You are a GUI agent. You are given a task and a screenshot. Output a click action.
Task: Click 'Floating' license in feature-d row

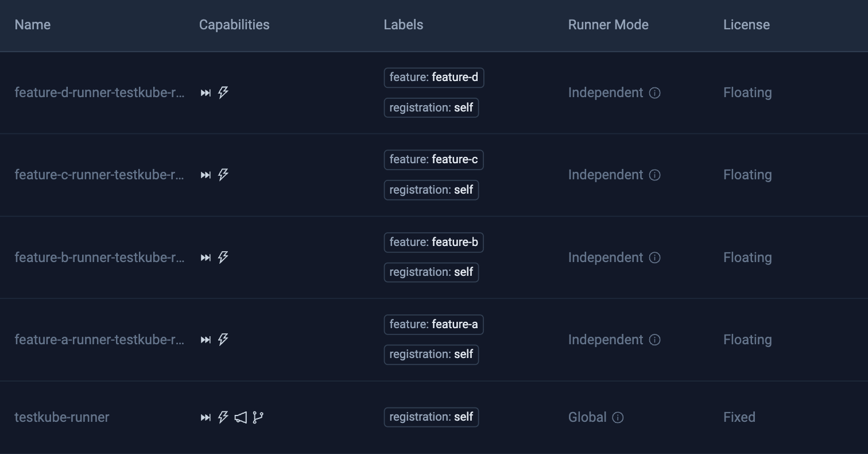point(747,93)
